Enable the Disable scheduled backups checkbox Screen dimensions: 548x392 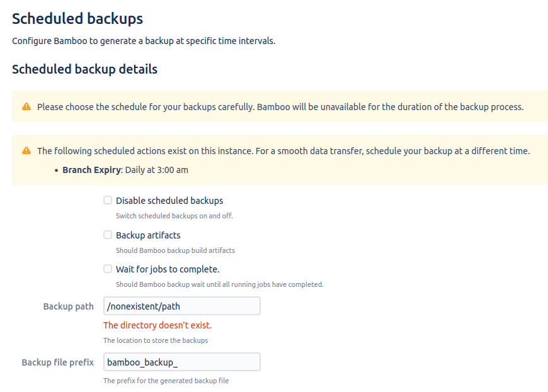click(108, 200)
